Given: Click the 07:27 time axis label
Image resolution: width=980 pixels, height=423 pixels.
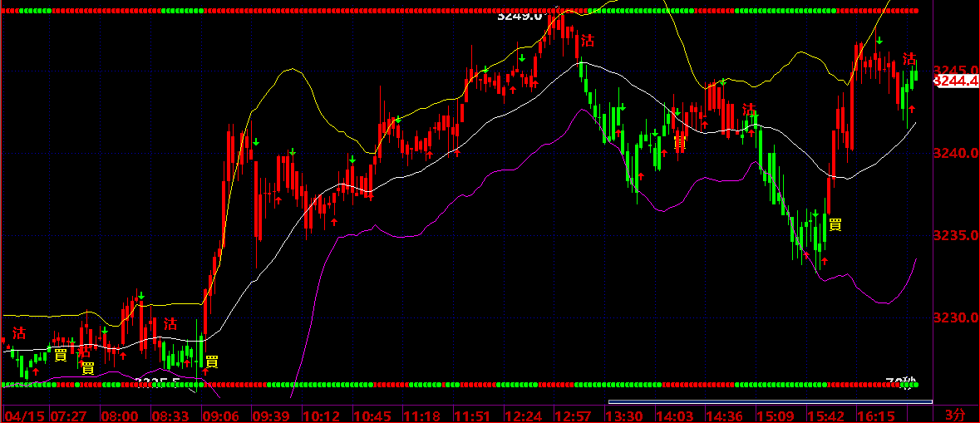Looking at the screenshot, I should pos(69,415).
